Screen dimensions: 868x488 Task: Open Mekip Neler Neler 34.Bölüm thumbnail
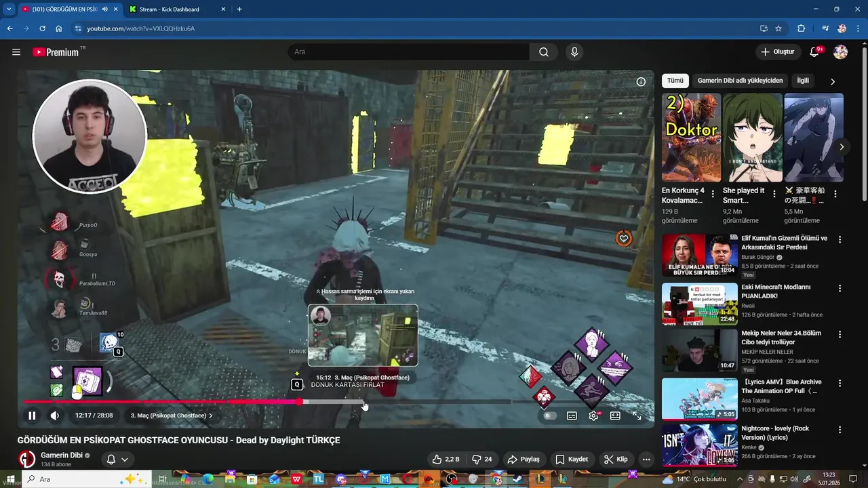coord(699,350)
